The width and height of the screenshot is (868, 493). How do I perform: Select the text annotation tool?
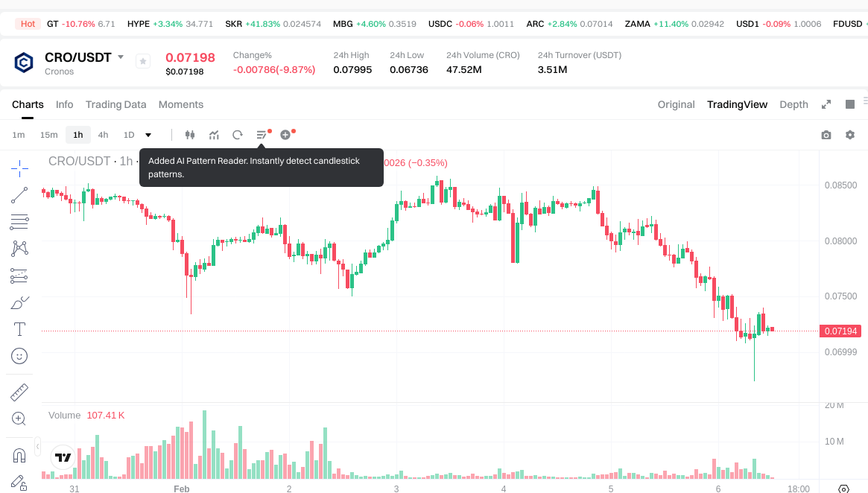point(19,329)
